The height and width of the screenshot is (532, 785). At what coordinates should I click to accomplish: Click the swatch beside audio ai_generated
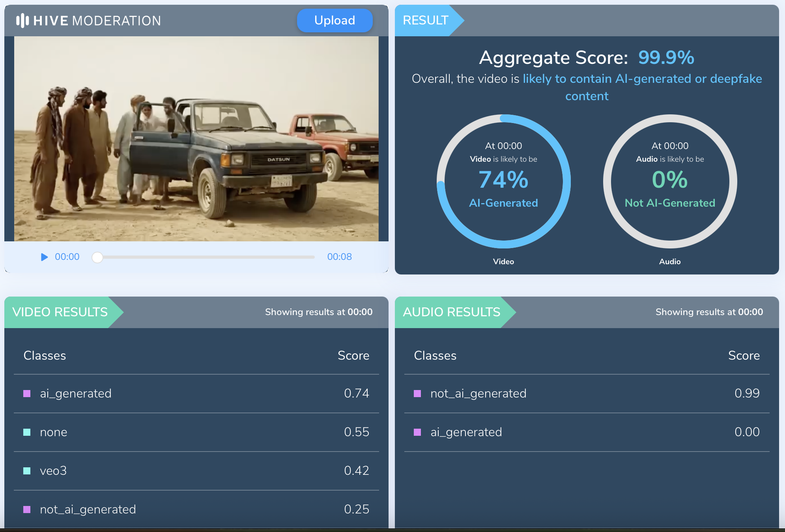click(x=417, y=432)
